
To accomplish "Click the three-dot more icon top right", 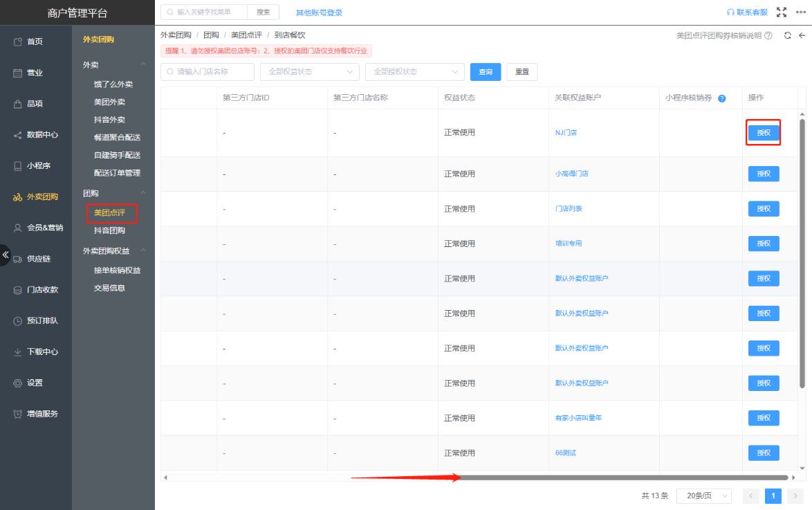I will pos(800,11).
